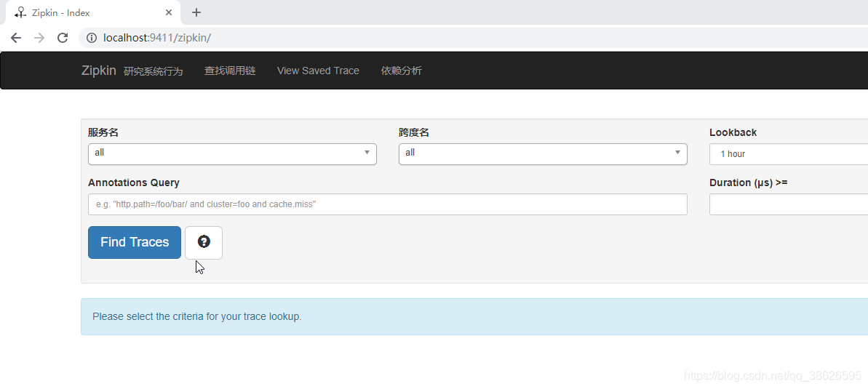Open the 依赖分析 nav item
Image resolution: width=868 pixels, height=389 pixels.
click(x=402, y=71)
